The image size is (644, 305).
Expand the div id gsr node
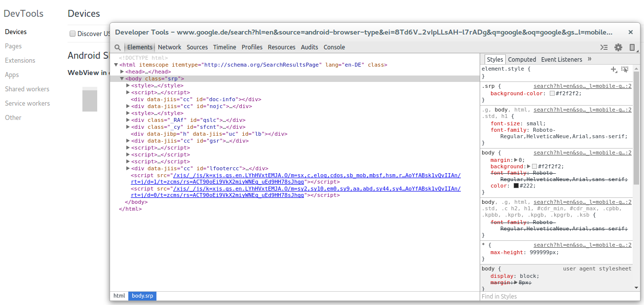[128, 141]
